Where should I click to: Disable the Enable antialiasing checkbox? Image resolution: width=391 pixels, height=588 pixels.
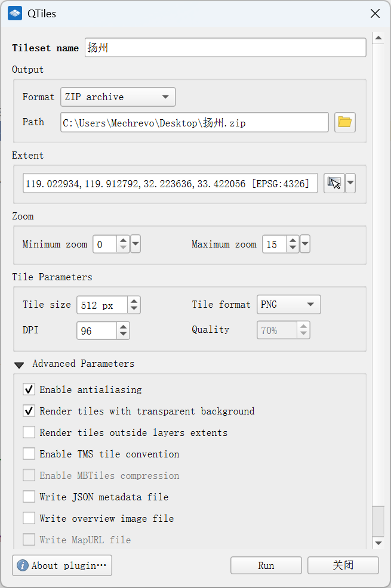coord(29,389)
